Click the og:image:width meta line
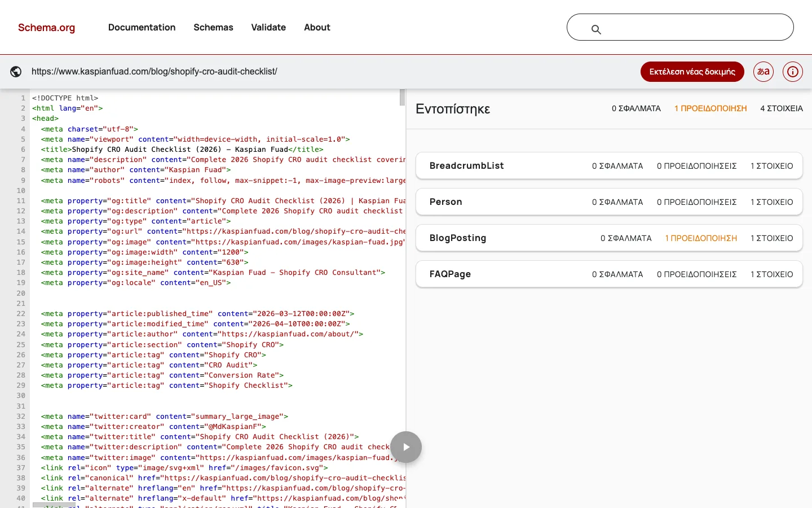The width and height of the screenshot is (812, 508). click(144, 252)
